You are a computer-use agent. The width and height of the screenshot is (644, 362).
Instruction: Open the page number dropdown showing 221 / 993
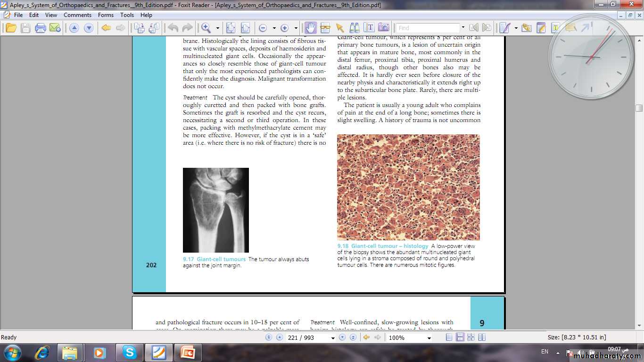tap(333, 338)
